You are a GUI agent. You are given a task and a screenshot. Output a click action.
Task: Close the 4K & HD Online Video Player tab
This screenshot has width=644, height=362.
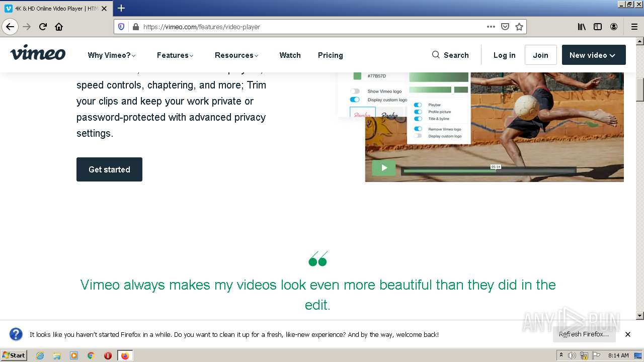[x=104, y=9]
